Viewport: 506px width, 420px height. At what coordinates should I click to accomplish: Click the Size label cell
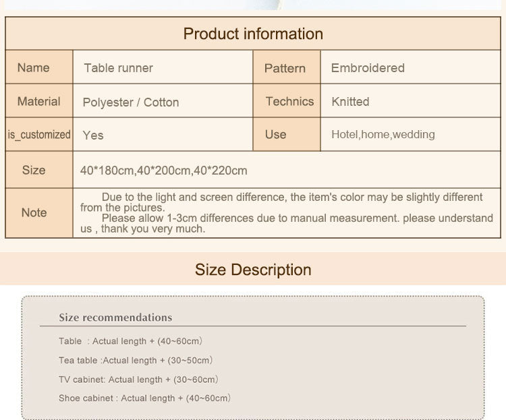[34, 170]
